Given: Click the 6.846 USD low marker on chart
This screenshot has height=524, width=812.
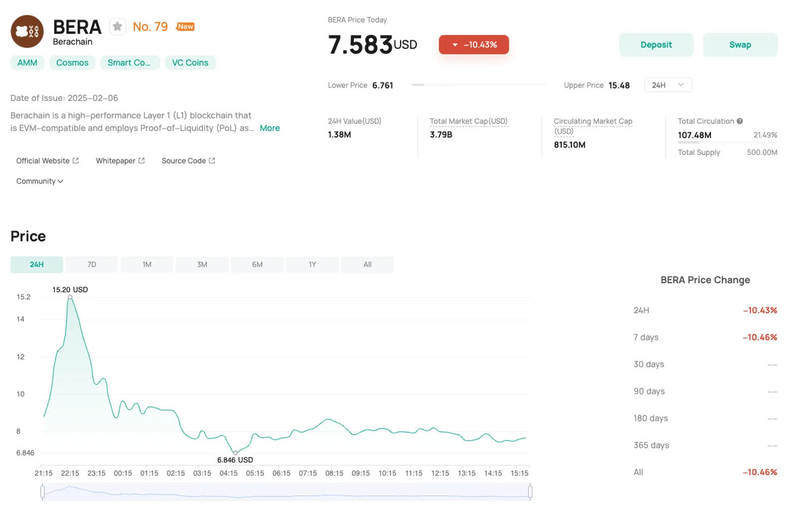Looking at the screenshot, I should click(235, 452).
